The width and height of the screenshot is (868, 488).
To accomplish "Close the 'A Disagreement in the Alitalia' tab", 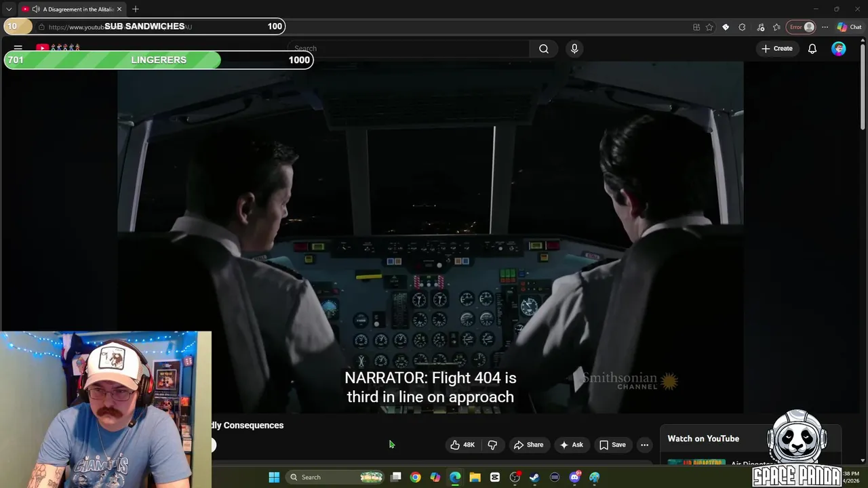I will pyautogui.click(x=119, y=9).
